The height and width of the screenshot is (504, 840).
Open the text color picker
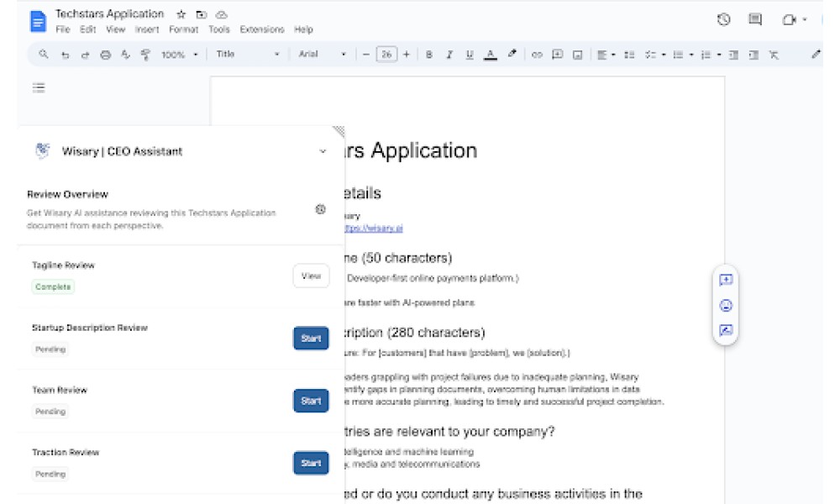491,55
